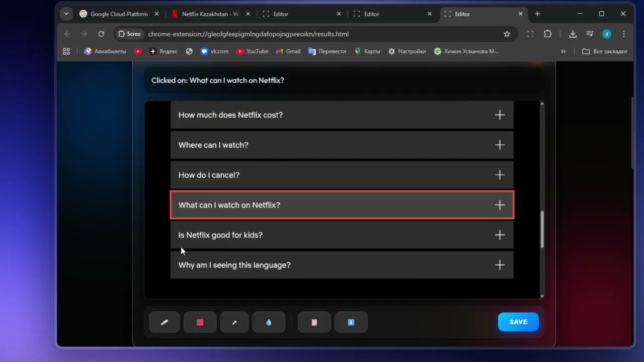Viewport: 644px width, 362px height.
Task: Click 'Why am I seeing this language?' text
Action: point(234,265)
